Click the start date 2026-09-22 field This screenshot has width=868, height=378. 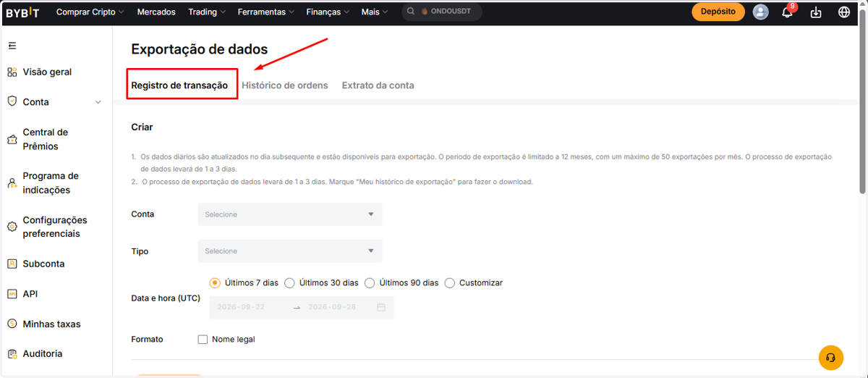click(241, 307)
